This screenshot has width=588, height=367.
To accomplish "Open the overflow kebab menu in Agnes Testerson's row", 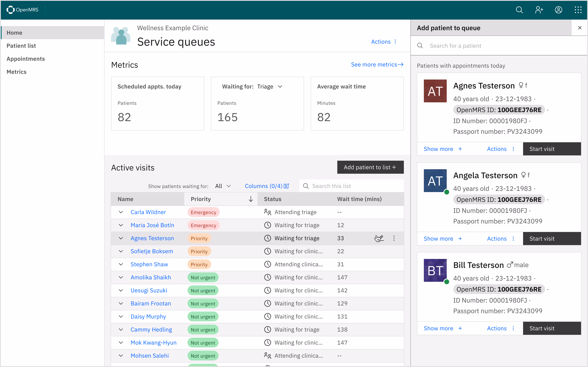I will 394,238.
